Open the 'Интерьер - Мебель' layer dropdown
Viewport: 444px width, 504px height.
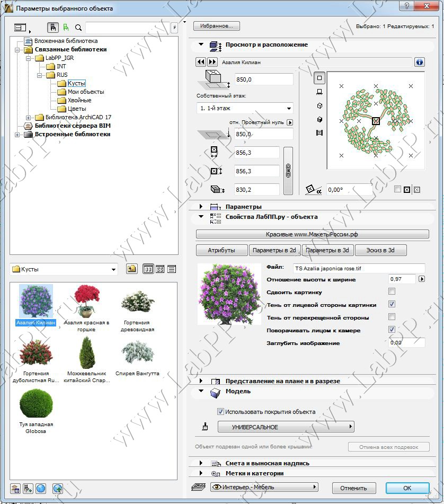coord(264,487)
